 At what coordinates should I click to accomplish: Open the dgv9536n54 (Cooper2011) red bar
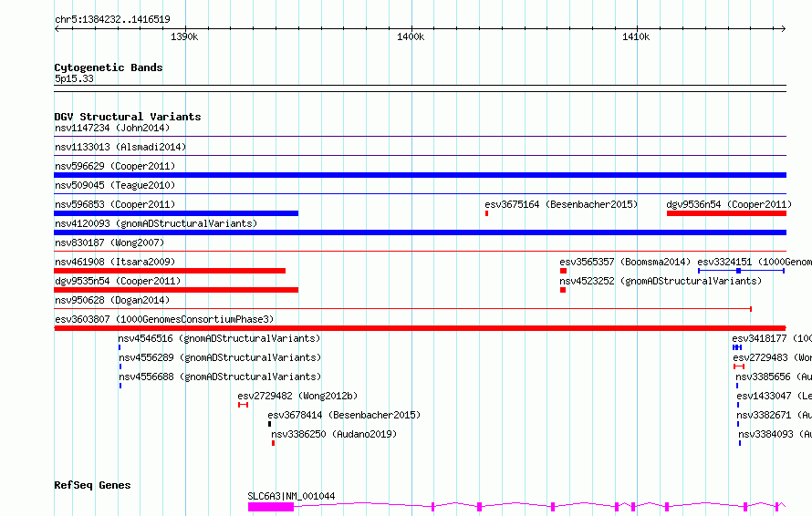(x=726, y=213)
